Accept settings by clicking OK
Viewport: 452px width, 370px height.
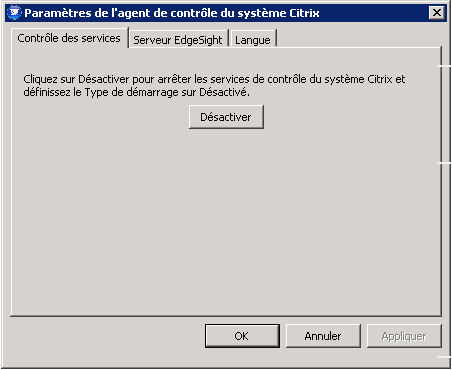click(x=242, y=336)
